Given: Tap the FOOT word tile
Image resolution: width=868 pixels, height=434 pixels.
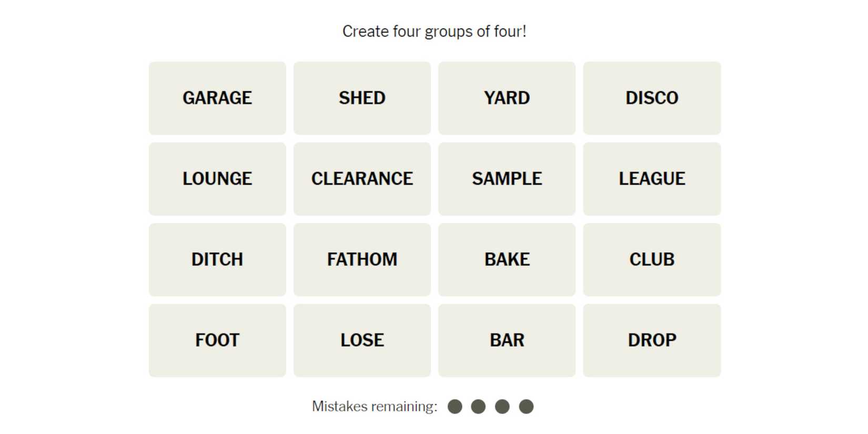Looking at the screenshot, I should pos(217,340).
